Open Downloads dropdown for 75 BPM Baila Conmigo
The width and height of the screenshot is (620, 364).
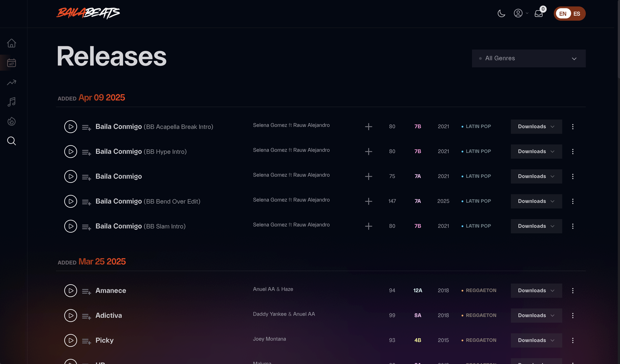536,176
